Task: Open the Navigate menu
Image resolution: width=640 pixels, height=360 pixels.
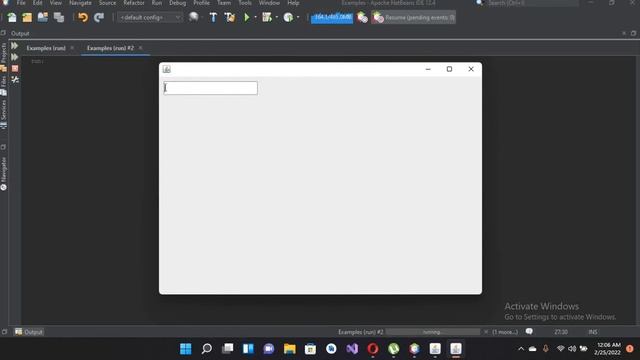Action: (80, 3)
